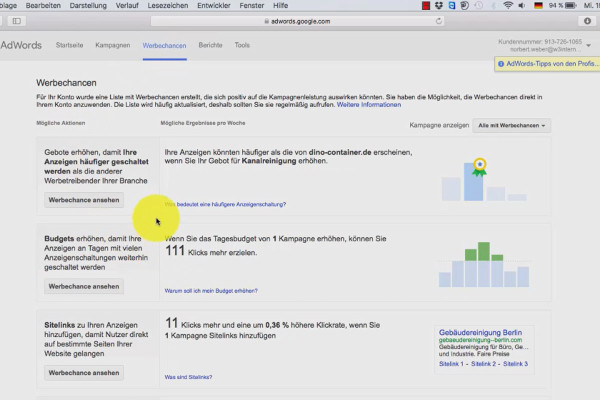Open the Wi-Fi status menu
600x400 pixels.
(508, 5)
